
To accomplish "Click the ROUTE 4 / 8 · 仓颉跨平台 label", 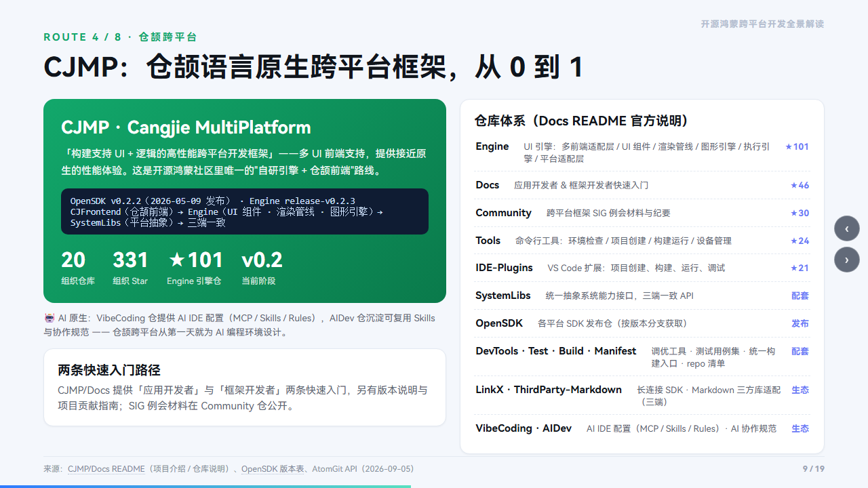I will [120, 37].
